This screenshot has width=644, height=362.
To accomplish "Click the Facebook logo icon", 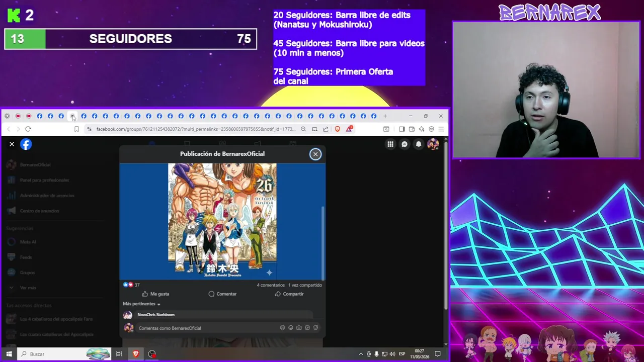I will coord(26,144).
